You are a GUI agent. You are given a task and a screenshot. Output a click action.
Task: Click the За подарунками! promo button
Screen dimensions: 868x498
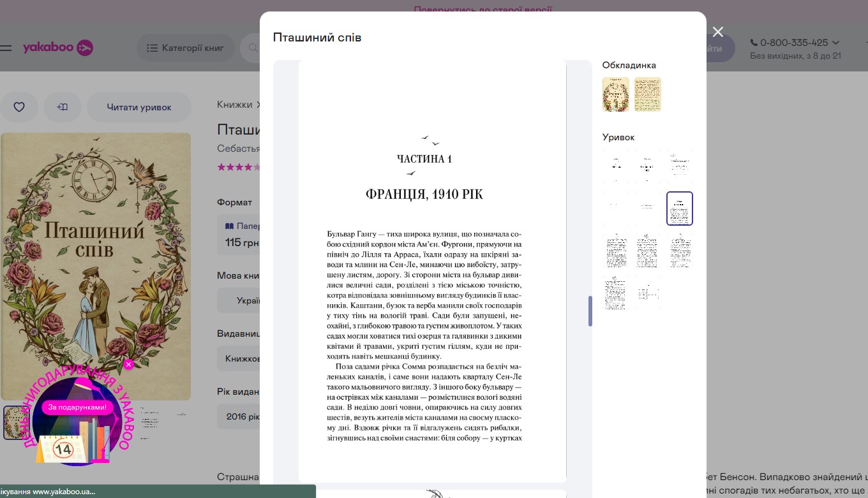pyautogui.click(x=77, y=407)
